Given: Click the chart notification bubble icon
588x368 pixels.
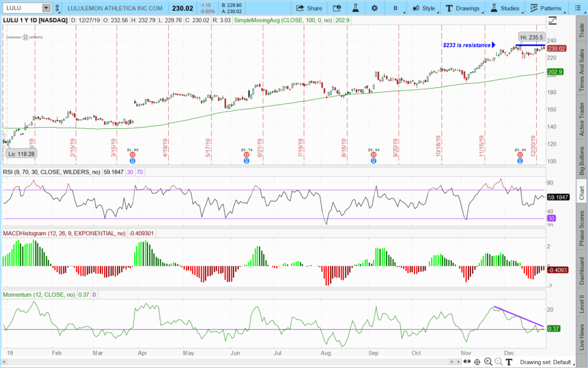Looking at the screenshot, I should pos(336,8).
